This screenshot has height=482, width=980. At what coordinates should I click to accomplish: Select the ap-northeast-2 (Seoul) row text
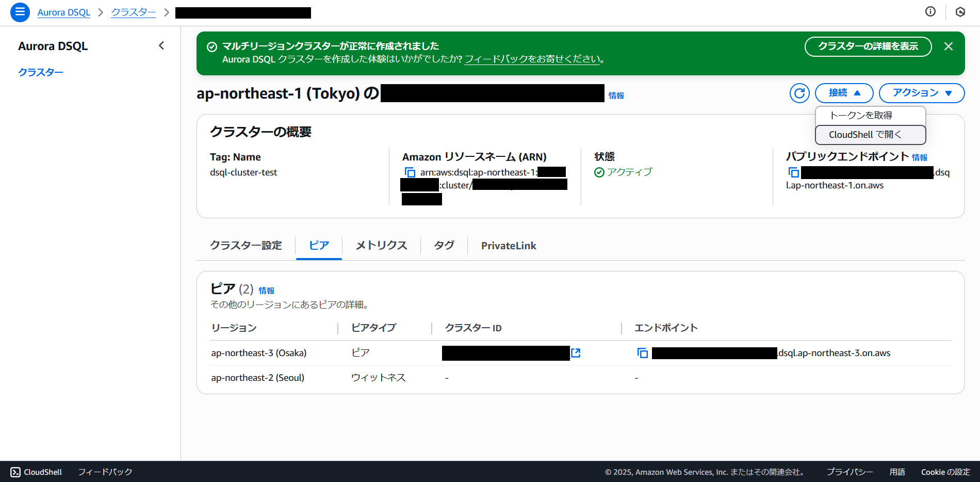tap(258, 378)
